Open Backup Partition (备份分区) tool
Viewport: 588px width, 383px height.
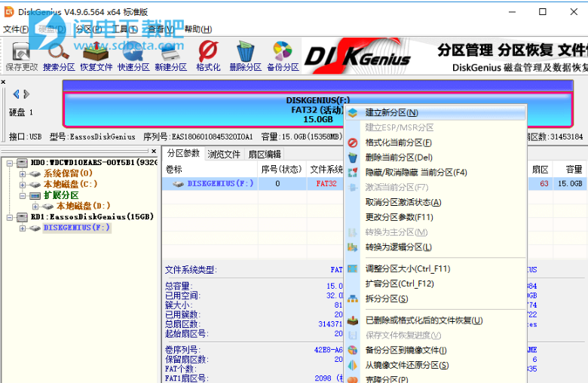(283, 57)
